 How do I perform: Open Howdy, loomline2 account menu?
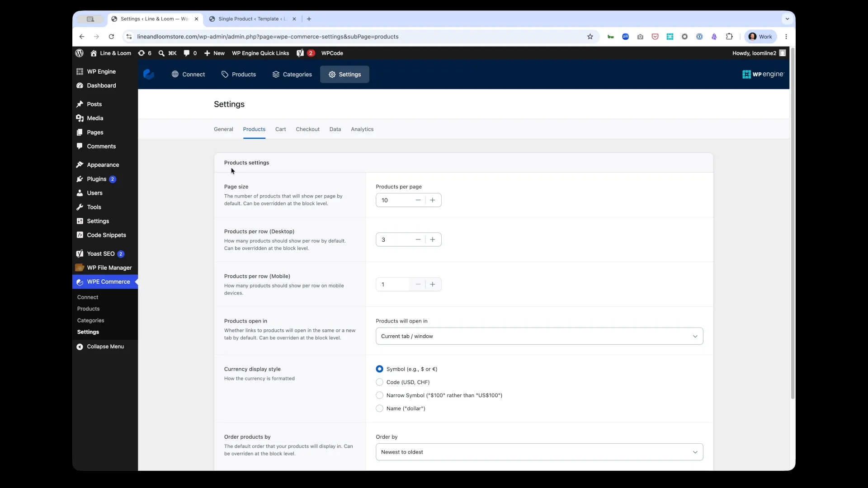(x=759, y=53)
